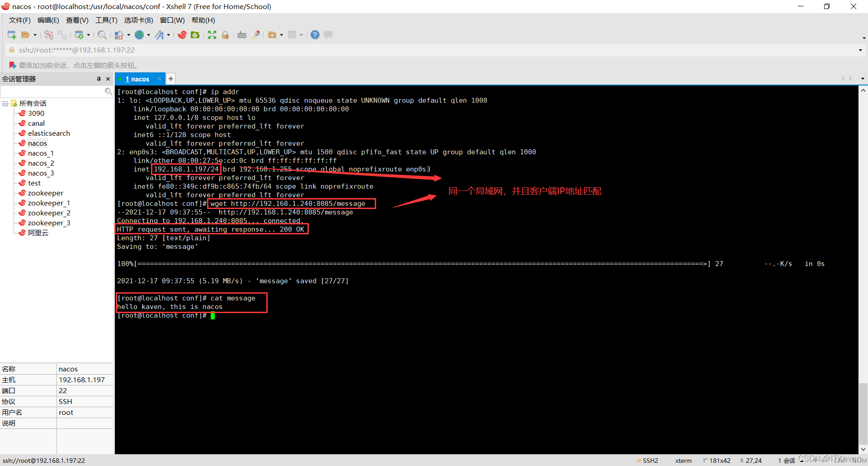868x466 pixels.
Task: Expand the folder-plus dropdown arrow
Action: pos(281,35)
